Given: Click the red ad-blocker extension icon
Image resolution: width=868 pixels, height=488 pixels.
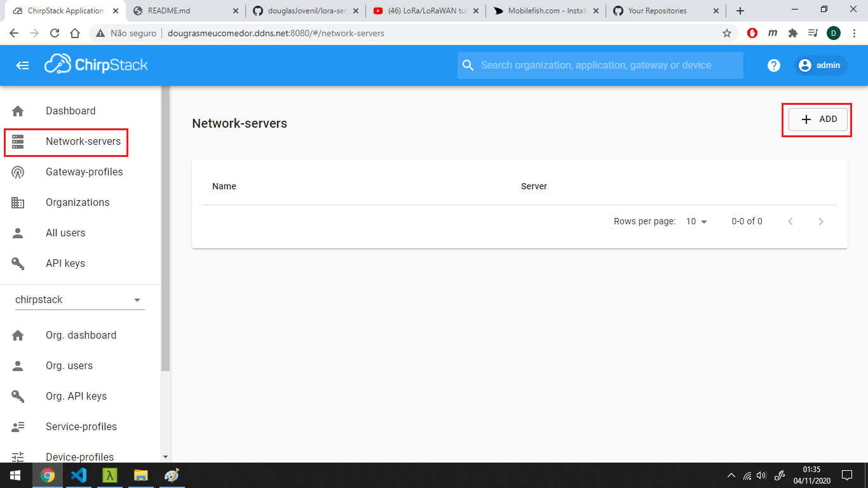Looking at the screenshot, I should click(x=752, y=33).
